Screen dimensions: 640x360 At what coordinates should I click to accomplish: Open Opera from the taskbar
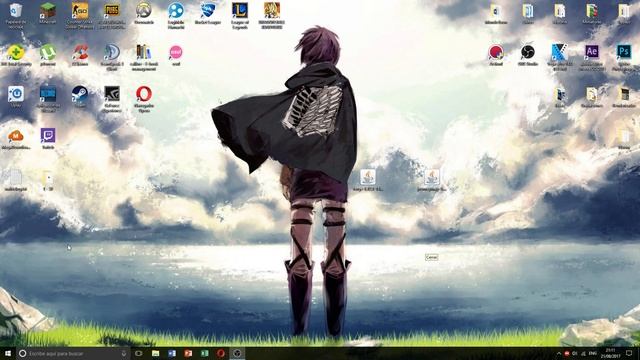[x=221, y=353]
